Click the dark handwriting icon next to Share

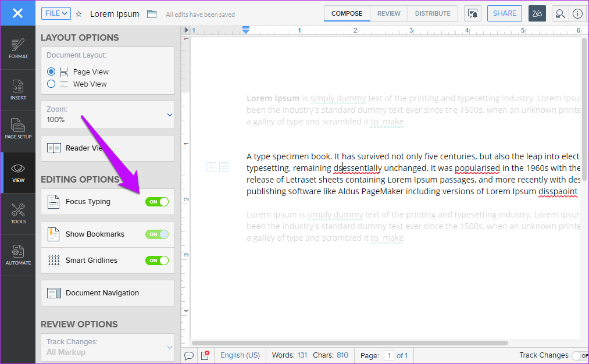point(537,13)
